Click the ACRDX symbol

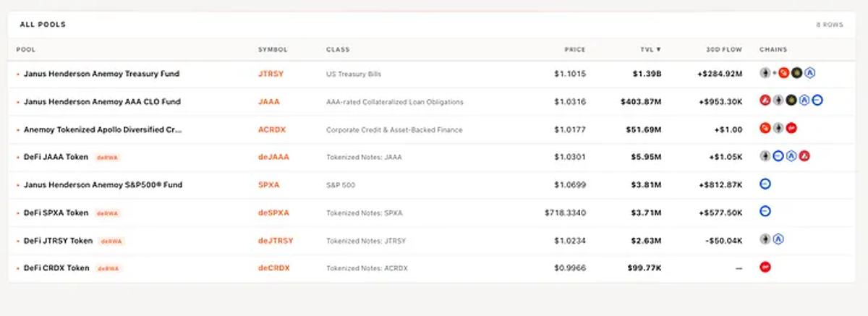click(271, 129)
